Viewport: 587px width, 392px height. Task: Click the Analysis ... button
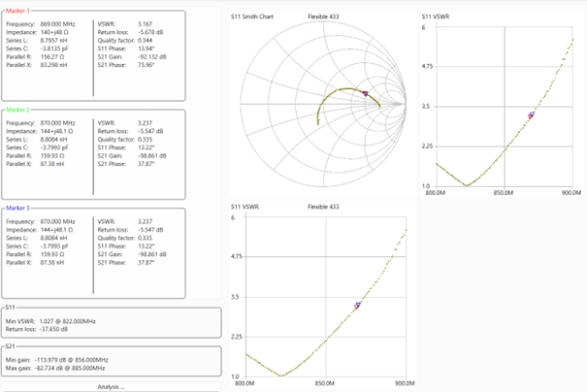point(111,386)
